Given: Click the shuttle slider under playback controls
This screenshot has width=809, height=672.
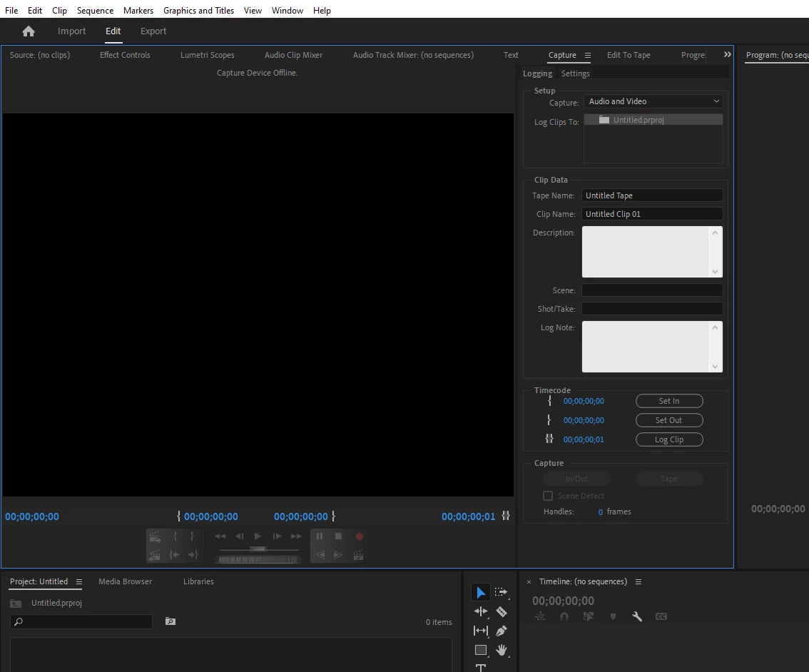Looking at the screenshot, I should (258, 549).
